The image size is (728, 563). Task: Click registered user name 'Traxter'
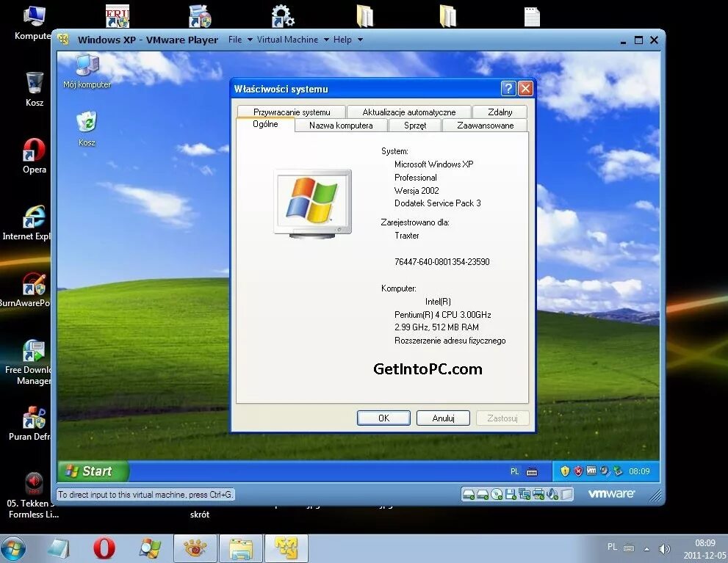[407, 236]
